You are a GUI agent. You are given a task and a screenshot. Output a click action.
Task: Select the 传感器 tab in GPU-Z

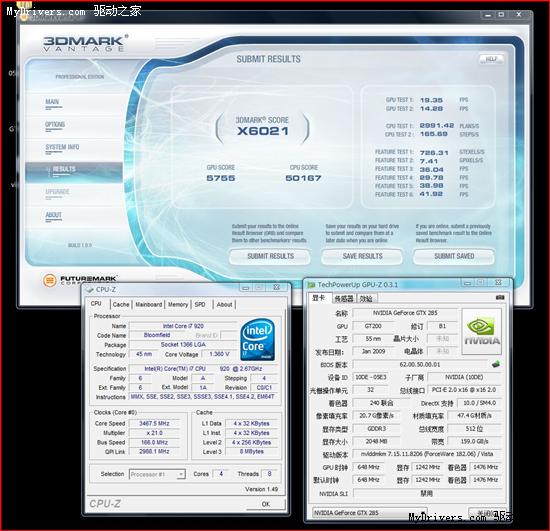coord(344,298)
